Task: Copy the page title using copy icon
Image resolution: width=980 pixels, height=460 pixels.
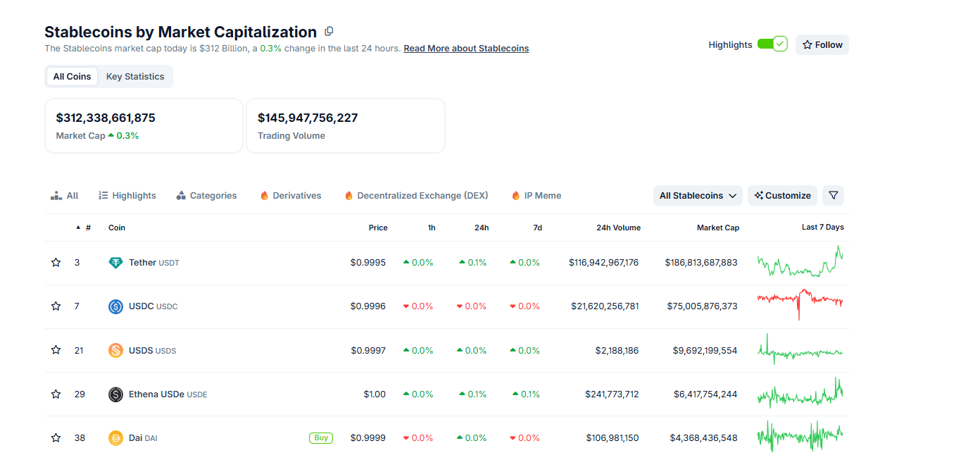Action: [x=328, y=31]
